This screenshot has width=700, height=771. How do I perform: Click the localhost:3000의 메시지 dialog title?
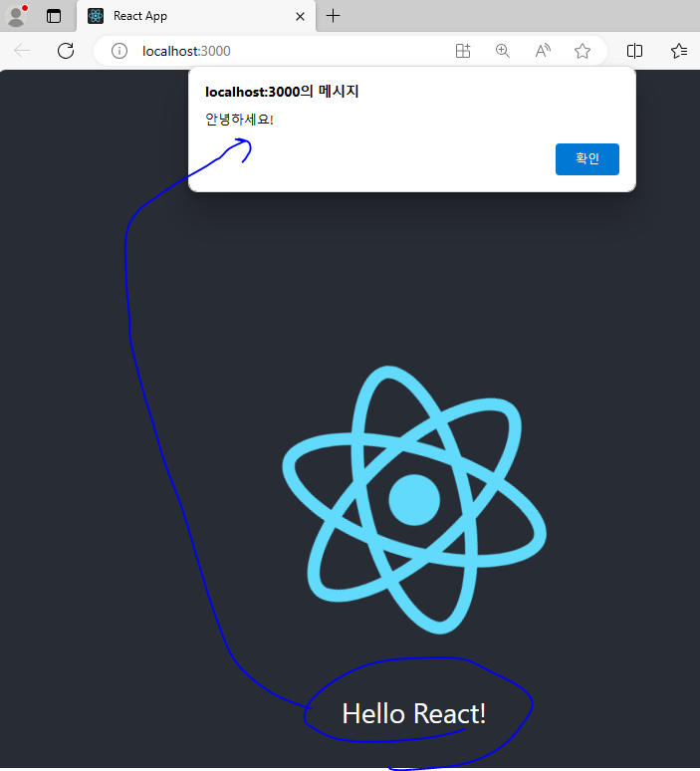pos(282,92)
